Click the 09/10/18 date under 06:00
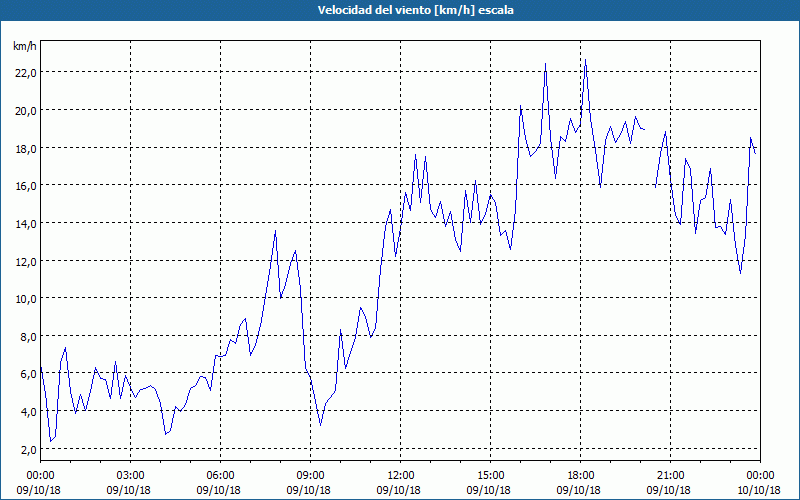This screenshot has height=500, width=800. click(x=219, y=490)
